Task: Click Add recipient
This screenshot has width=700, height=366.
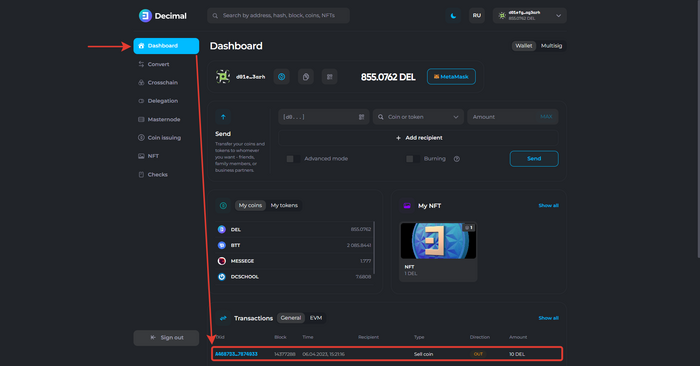Action: [x=419, y=138]
